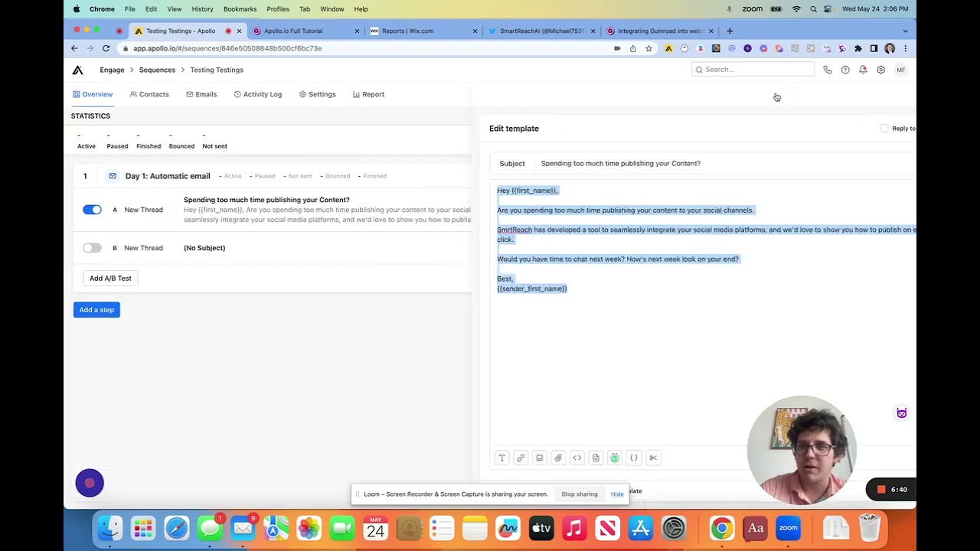Click the scissors icon in editor toolbar
Screen dimensions: 980x551
pyautogui.click(x=653, y=458)
